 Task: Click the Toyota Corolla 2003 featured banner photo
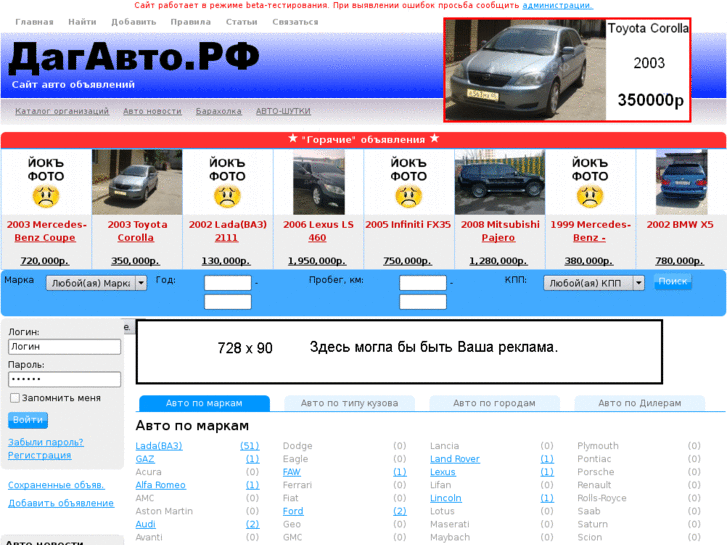click(525, 70)
